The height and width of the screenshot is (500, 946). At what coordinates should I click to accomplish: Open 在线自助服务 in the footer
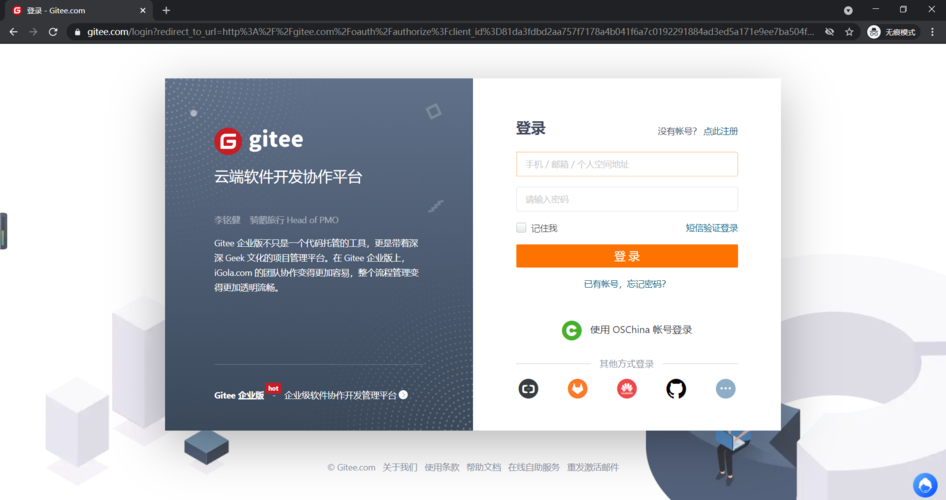pyautogui.click(x=534, y=467)
